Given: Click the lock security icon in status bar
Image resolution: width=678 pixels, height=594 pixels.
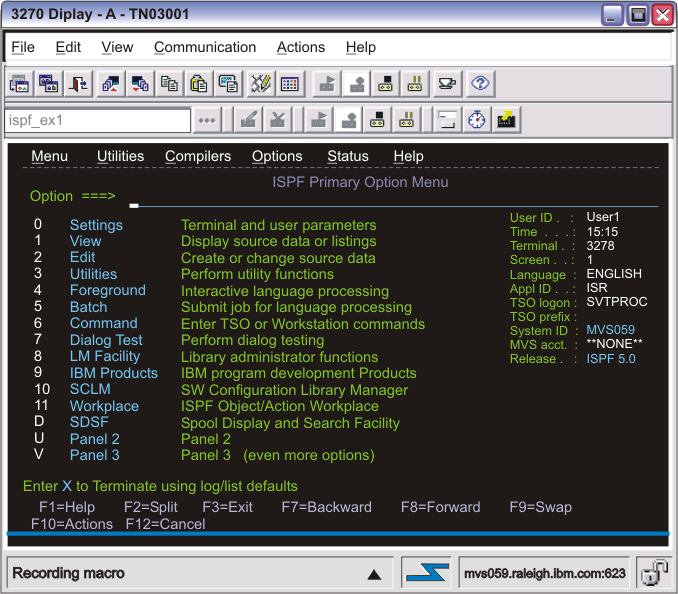Looking at the screenshot, I should [x=654, y=573].
